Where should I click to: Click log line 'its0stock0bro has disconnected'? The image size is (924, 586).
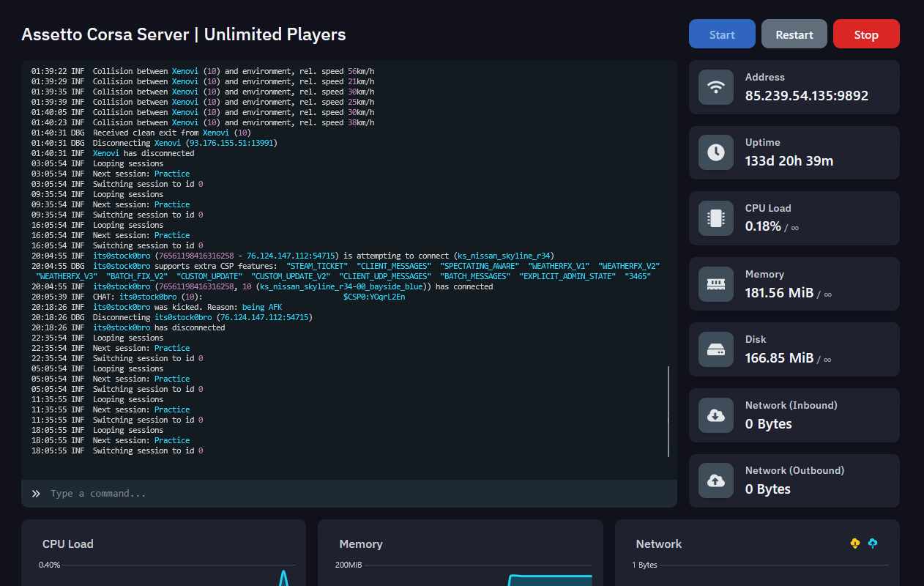[x=128, y=327]
